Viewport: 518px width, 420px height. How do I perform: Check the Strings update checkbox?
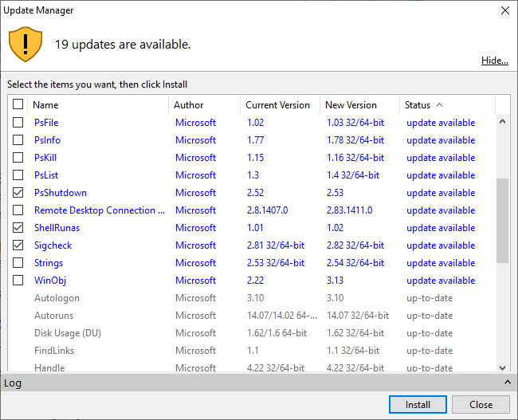click(18, 262)
